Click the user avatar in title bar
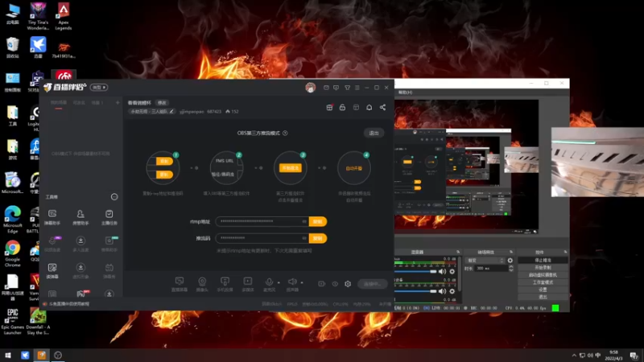The height and width of the screenshot is (362, 644). coord(311,88)
